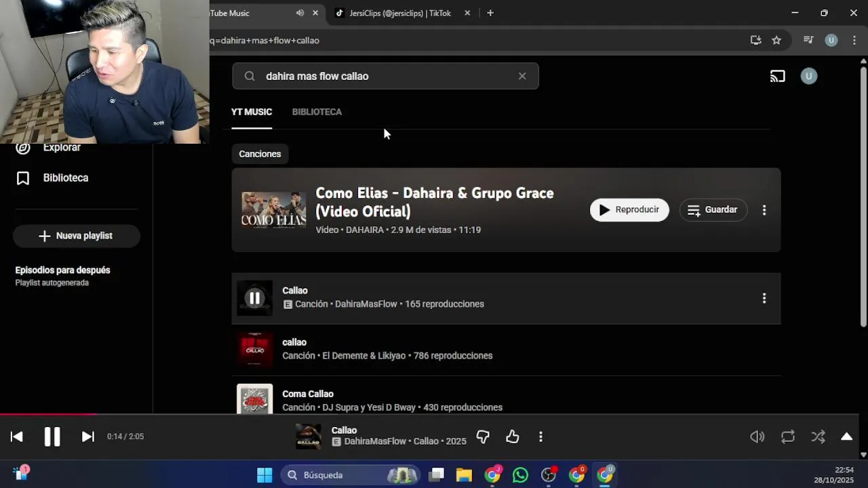Mute the player volume

[757, 437]
